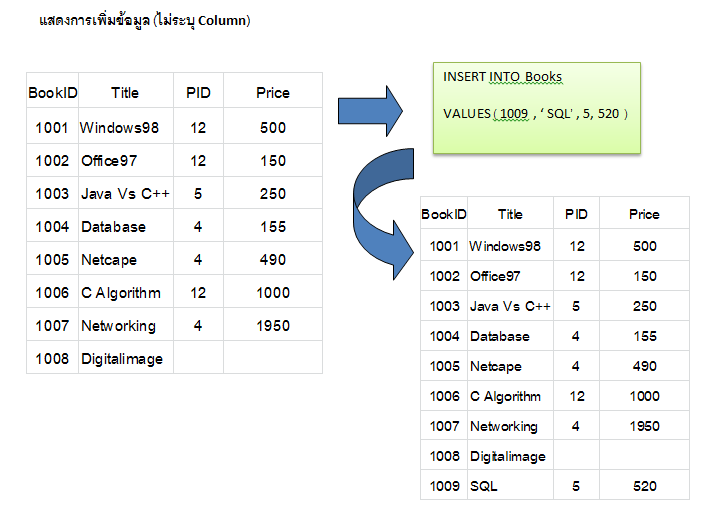Select 1008 in the before-insert table
The width and height of the screenshot is (713, 523).
point(52,359)
